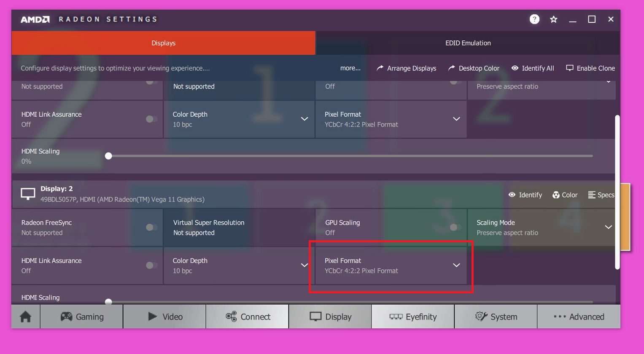Identify Display 2 with the eye icon

(x=525, y=195)
